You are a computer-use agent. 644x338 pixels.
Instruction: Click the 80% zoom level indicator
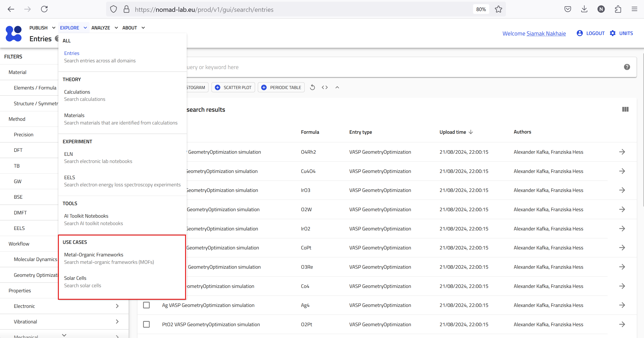481,9
